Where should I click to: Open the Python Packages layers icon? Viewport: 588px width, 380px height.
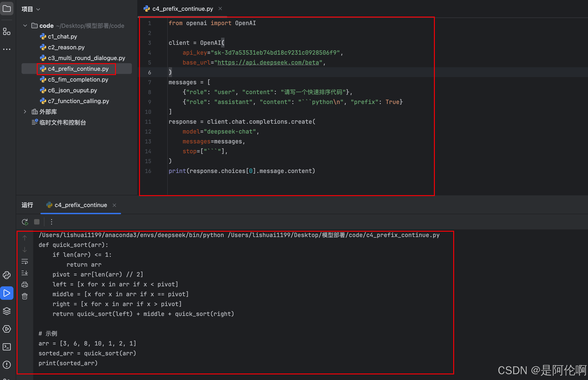pos(7,311)
